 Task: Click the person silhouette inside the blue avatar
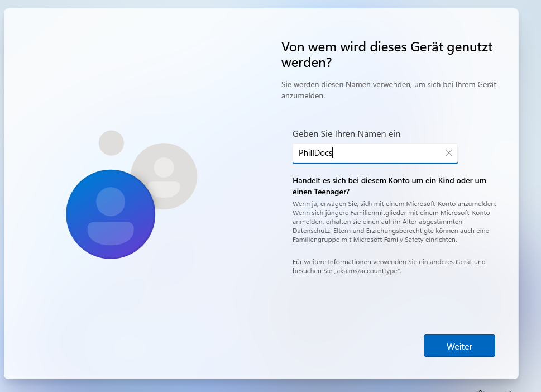(111, 214)
